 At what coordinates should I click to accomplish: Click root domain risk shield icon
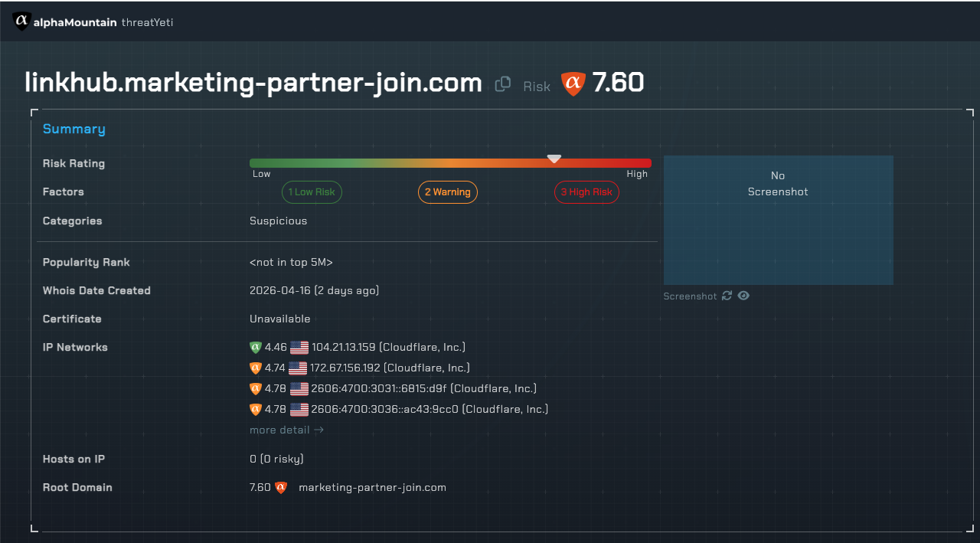[281, 487]
